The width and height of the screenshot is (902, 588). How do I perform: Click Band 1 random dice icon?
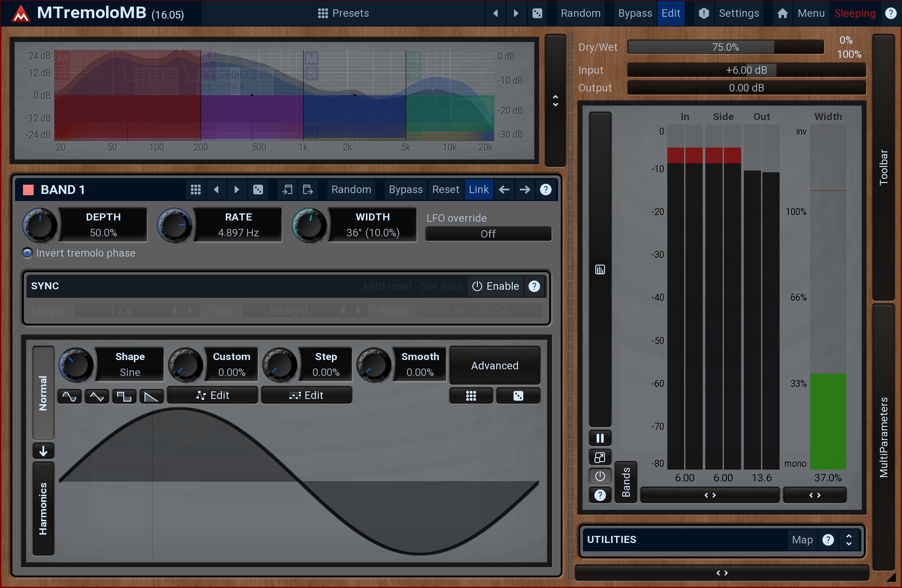(258, 190)
